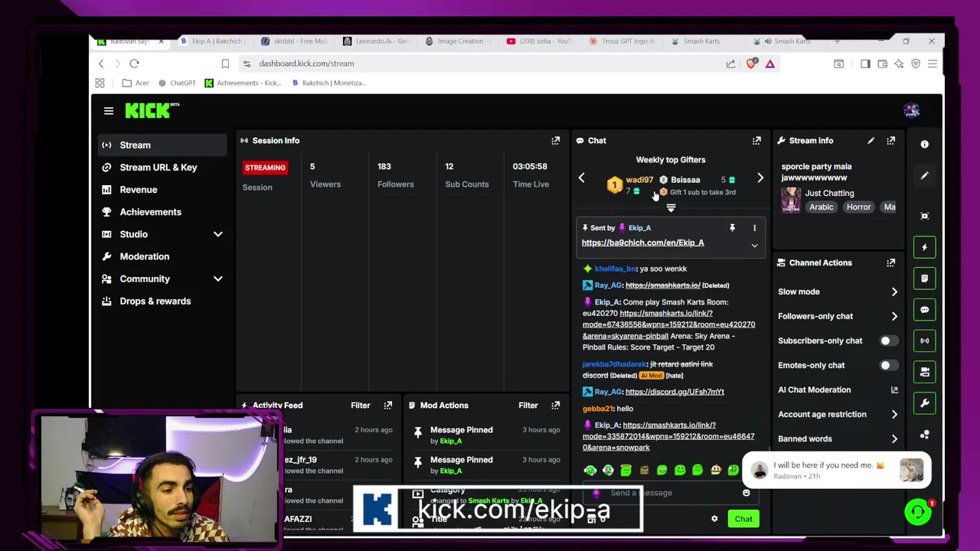Viewport: 980px width, 551px height.
Task: Click the KICK logo
Action: coord(152,111)
